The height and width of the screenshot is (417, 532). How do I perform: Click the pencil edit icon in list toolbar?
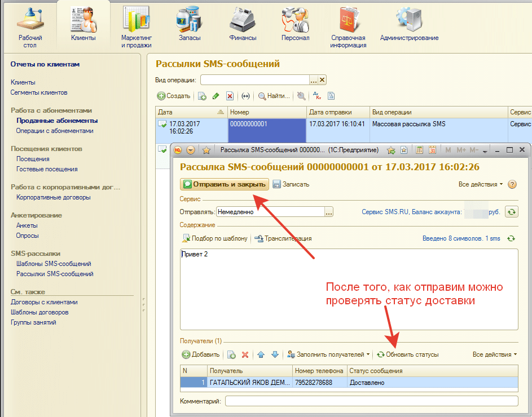(x=216, y=96)
